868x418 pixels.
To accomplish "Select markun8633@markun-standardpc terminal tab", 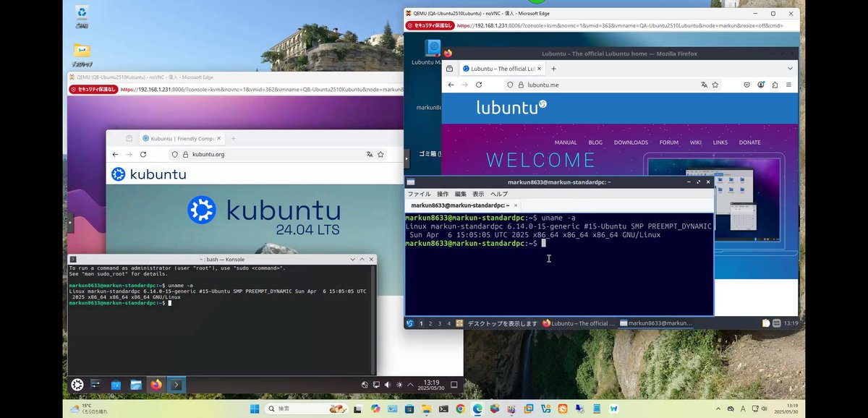I will [x=464, y=206].
